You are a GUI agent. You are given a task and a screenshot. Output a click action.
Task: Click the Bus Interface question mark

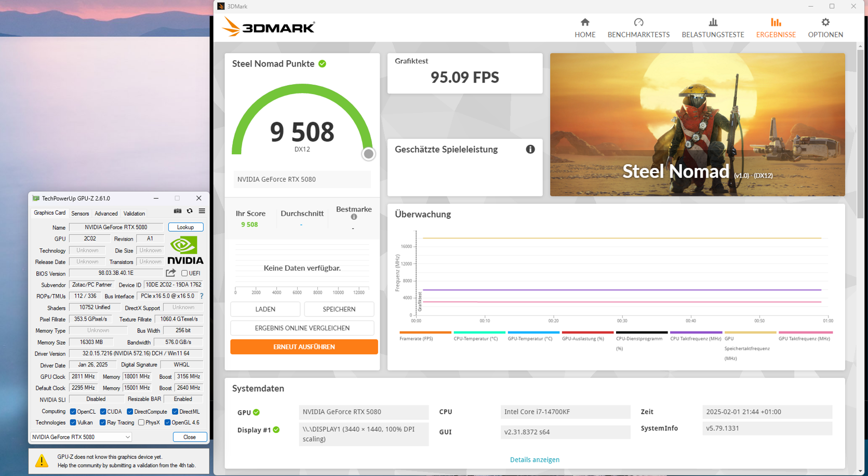click(202, 296)
